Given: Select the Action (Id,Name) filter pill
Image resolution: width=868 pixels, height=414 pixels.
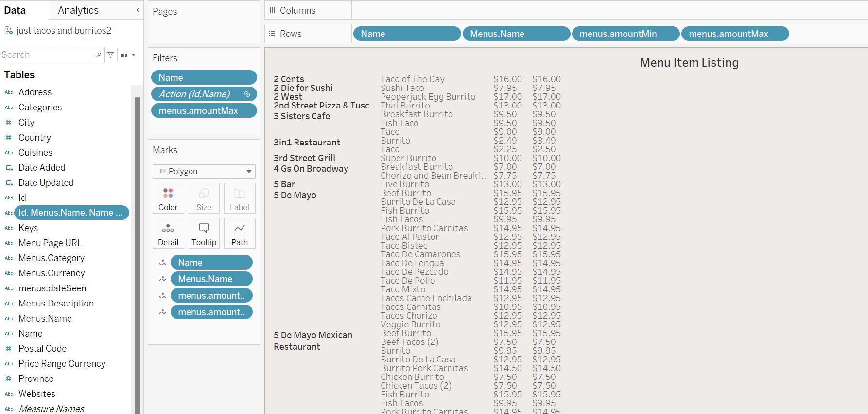Looking at the screenshot, I should (204, 94).
